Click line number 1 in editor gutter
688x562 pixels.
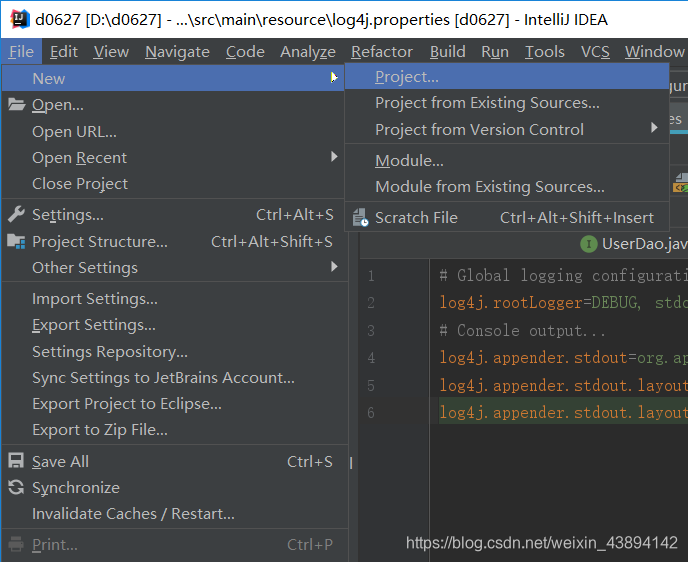(371, 276)
